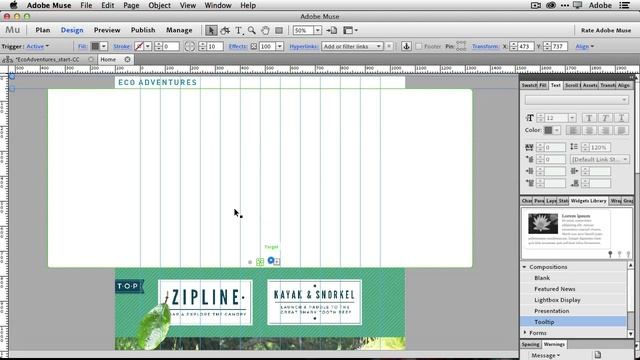Select the Crop tool
This screenshot has height=360, width=640.
tap(225, 31)
